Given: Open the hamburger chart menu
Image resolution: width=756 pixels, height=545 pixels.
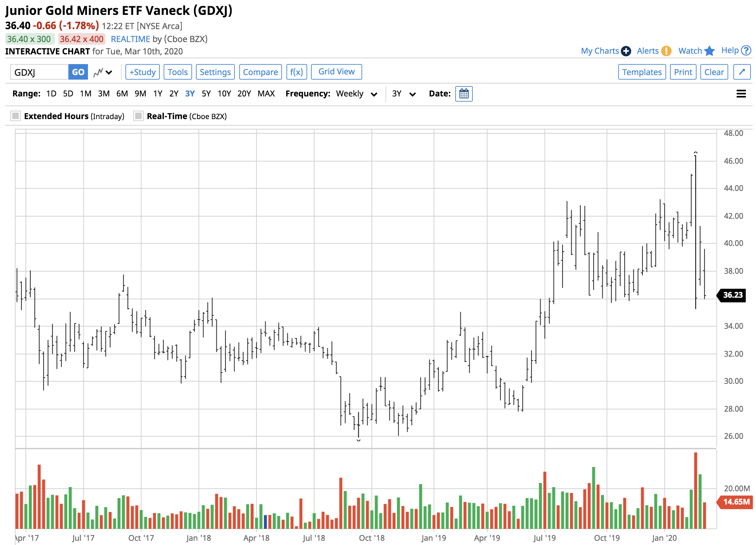Looking at the screenshot, I should [741, 94].
